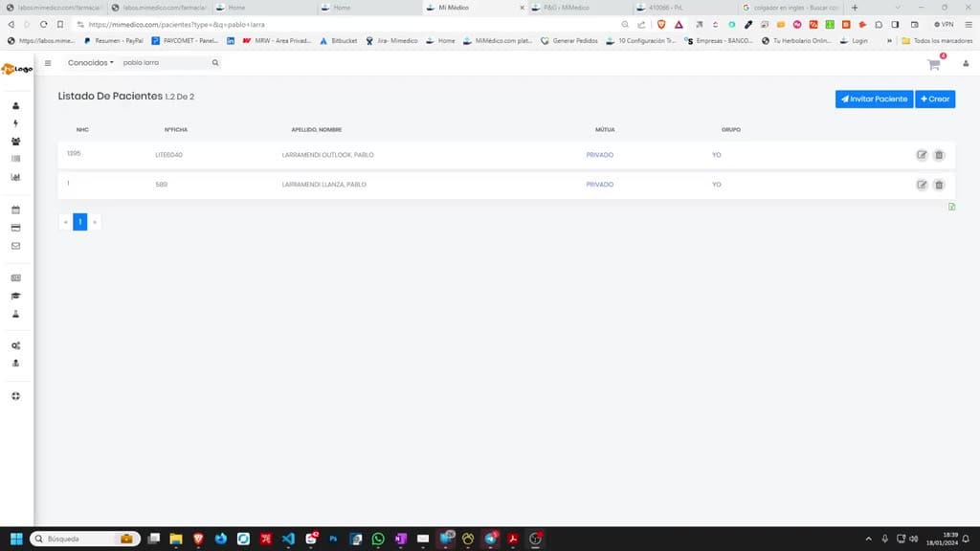Screen dimensions: 980x551
Task: Open Bitbucket bookmark
Action: tap(338, 40)
